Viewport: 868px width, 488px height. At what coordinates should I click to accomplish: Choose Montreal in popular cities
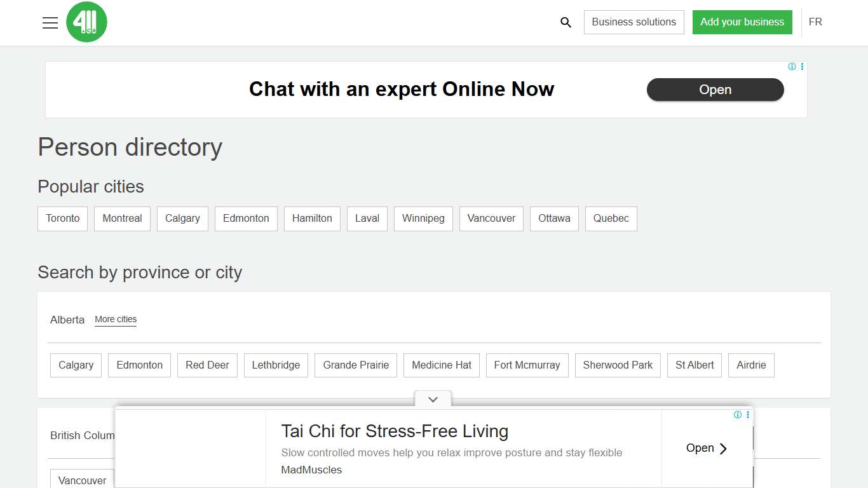coord(122,219)
